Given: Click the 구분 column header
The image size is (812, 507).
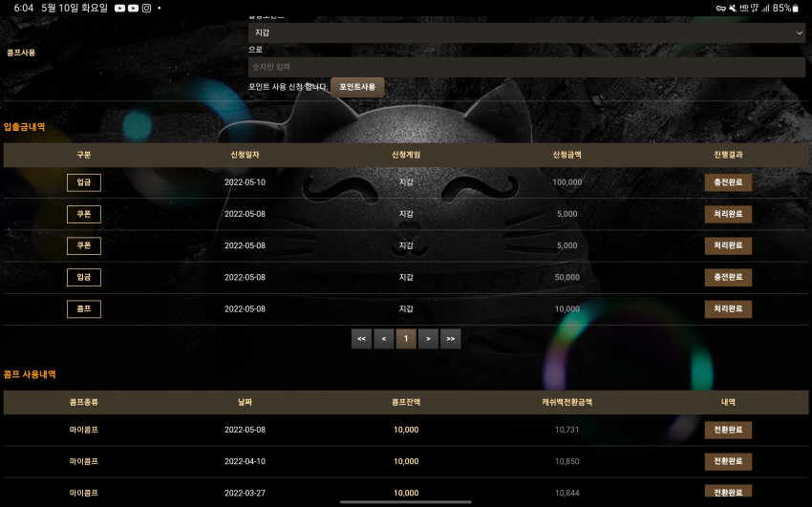Looking at the screenshot, I should coord(84,155).
